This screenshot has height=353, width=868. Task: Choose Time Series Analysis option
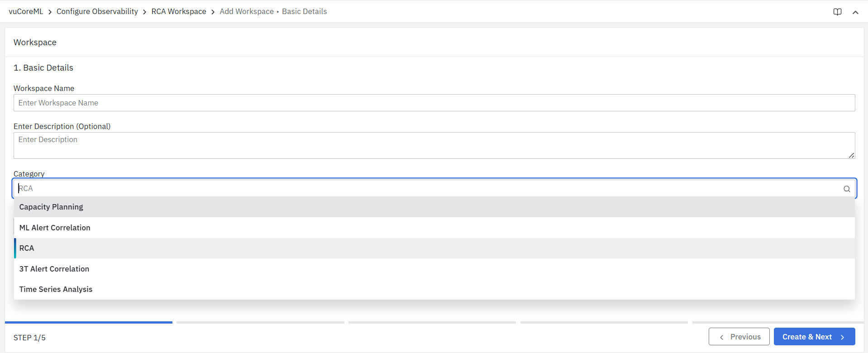tap(56, 289)
